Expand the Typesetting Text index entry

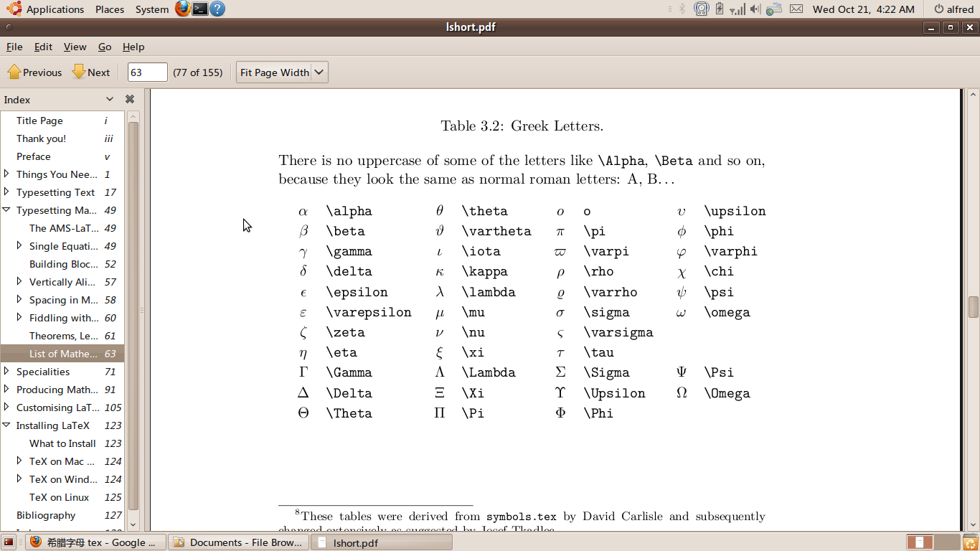point(6,192)
